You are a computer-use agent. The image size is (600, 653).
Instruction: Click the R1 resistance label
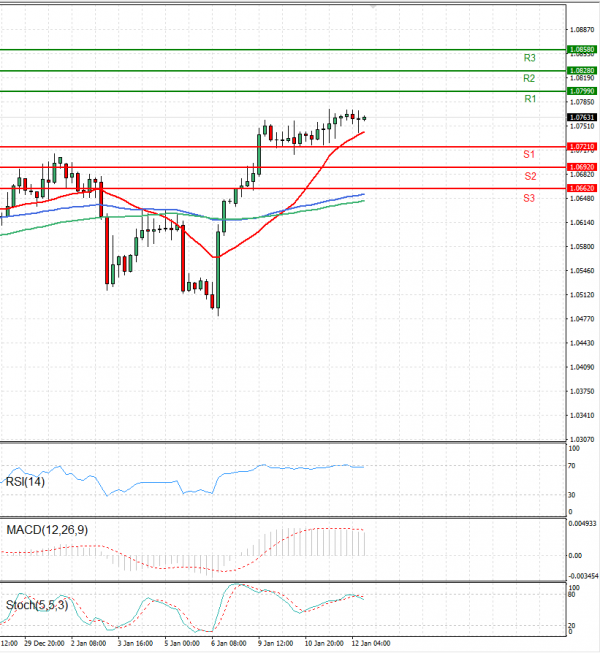(530, 99)
